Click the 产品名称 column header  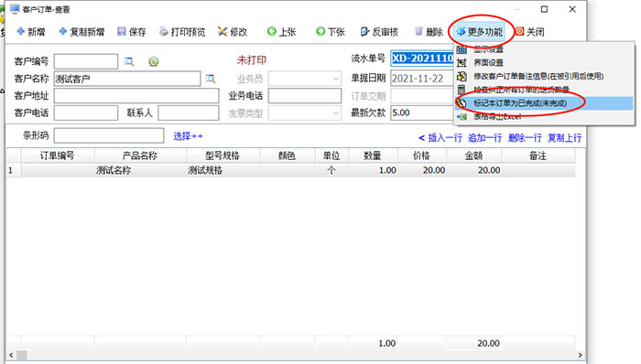pyautogui.click(x=140, y=155)
